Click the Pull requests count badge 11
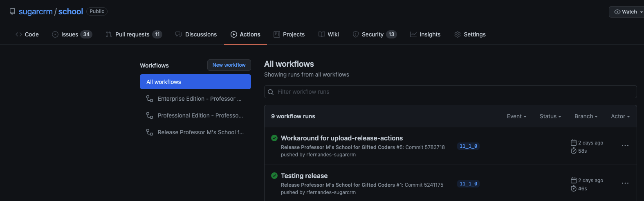The height and width of the screenshot is (201, 644). 157,34
